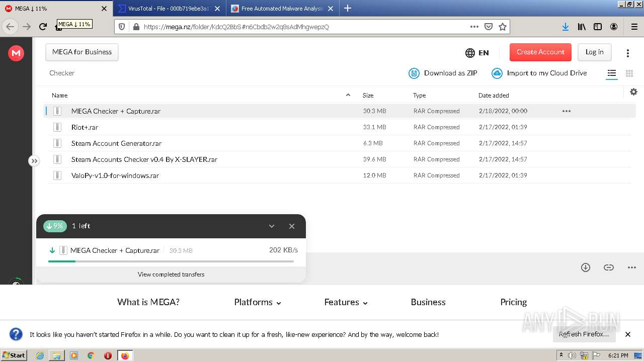Dismiss the Firefox refresh notification bar
This screenshot has height=362, width=644.
[x=628, y=334]
